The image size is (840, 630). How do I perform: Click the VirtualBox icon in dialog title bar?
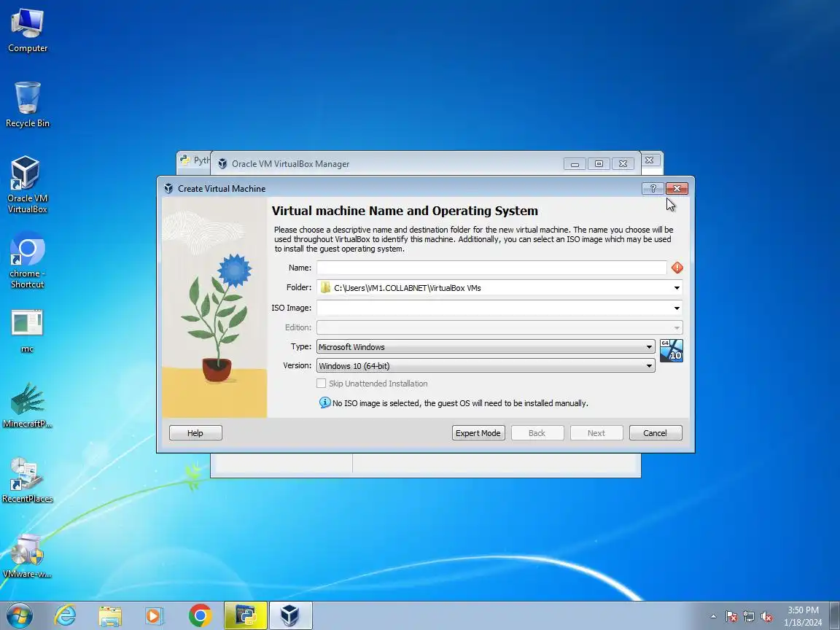[x=168, y=189]
